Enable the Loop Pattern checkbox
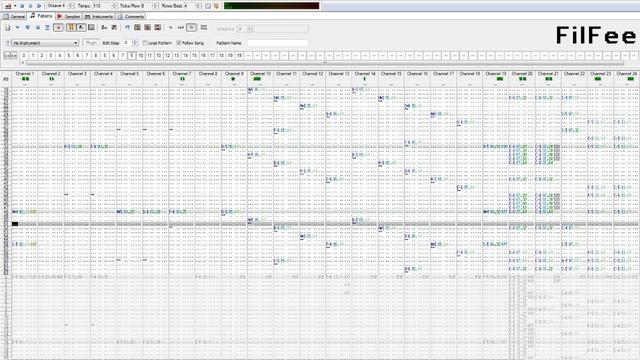 (145, 43)
